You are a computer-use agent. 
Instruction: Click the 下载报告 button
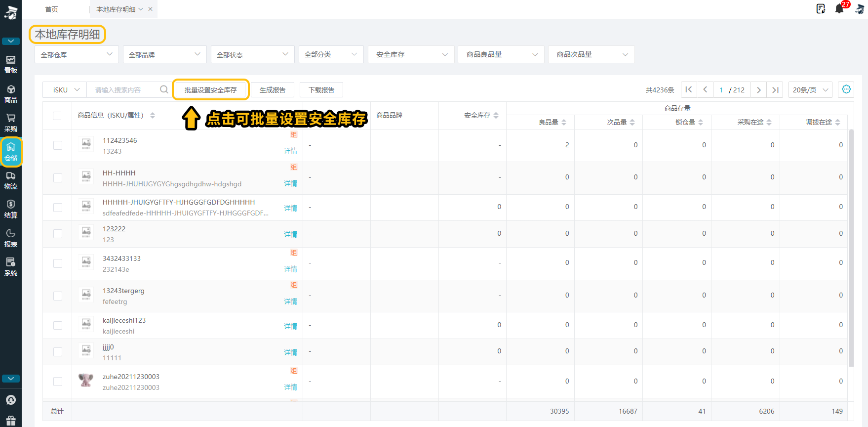(x=321, y=89)
